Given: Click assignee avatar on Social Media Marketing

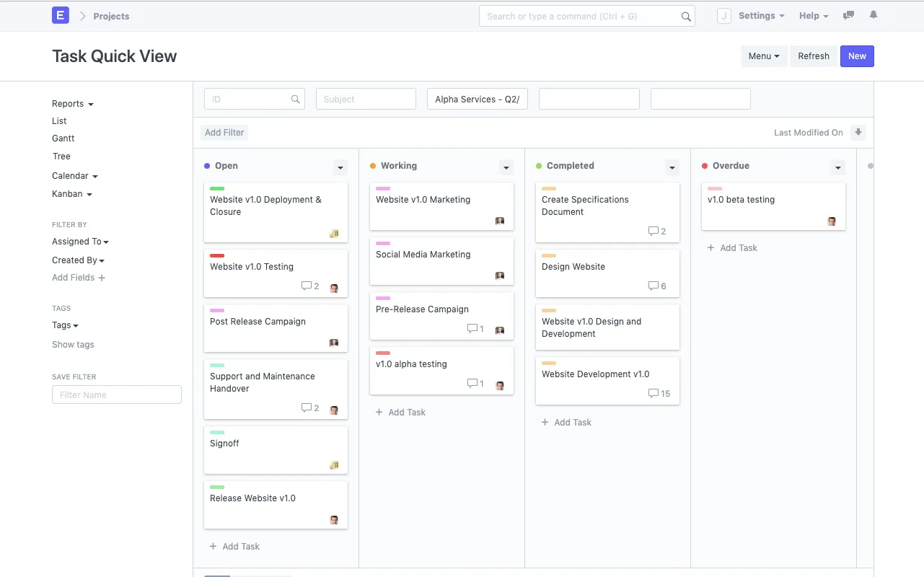Looking at the screenshot, I should (500, 276).
